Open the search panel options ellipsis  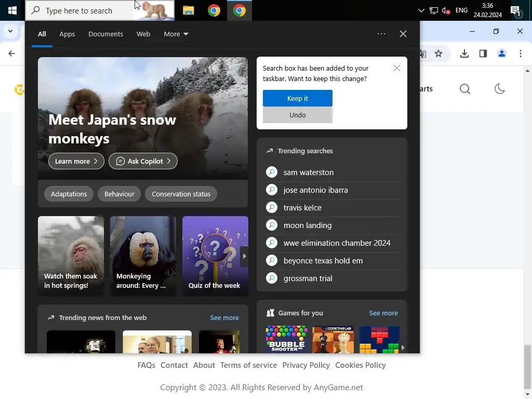coord(381,34)
